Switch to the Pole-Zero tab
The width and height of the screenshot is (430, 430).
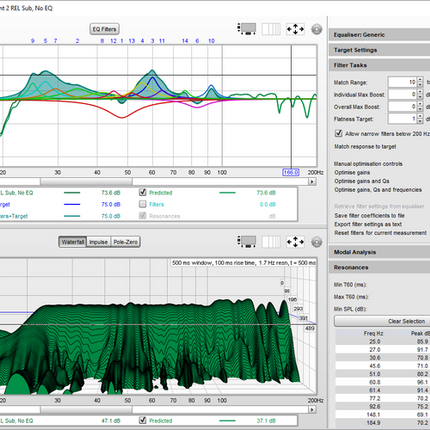(x=125, y=242)
